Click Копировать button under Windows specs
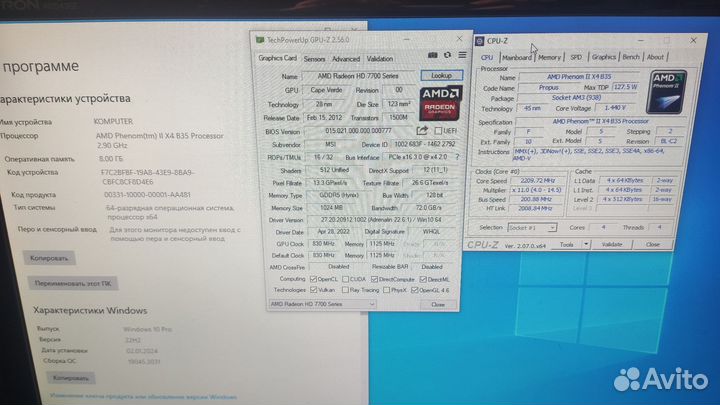This screenshot has width=720, height=405. [71, 378]
